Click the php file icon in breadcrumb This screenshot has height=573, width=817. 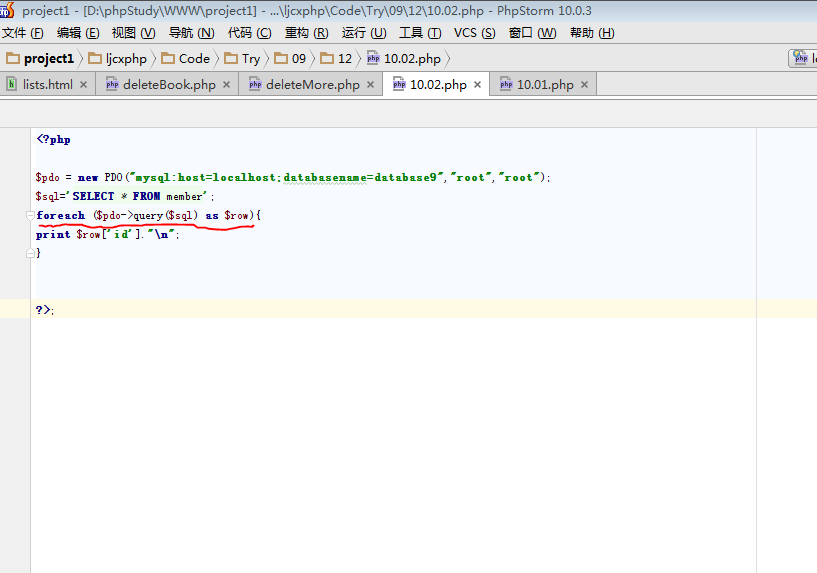tap(373, 58)
